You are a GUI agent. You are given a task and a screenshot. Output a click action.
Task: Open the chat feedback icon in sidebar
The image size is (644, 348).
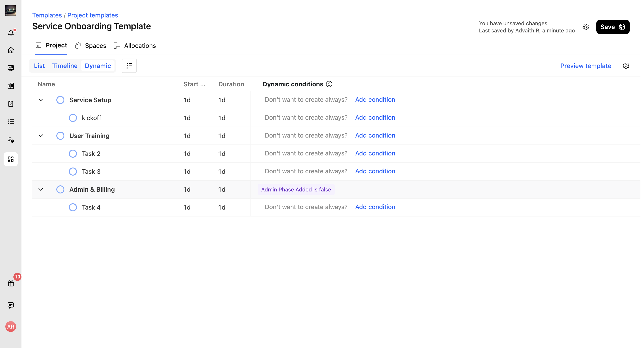[x=11, y=305]
